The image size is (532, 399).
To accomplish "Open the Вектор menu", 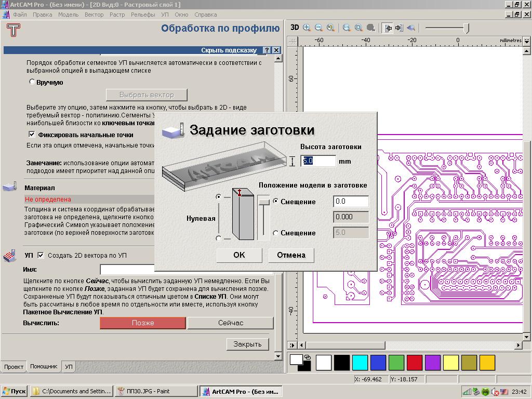I will (94, 15).
